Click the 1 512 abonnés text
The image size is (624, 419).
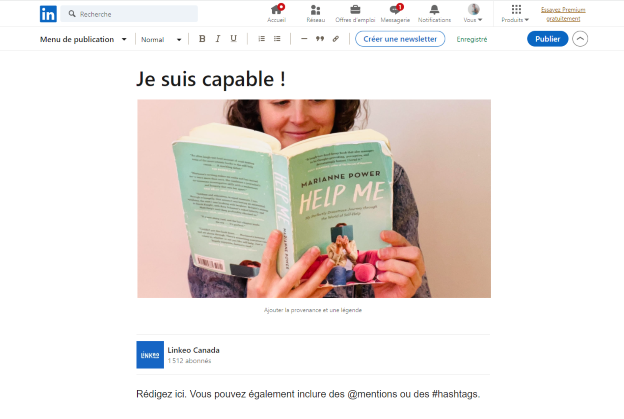189,361
